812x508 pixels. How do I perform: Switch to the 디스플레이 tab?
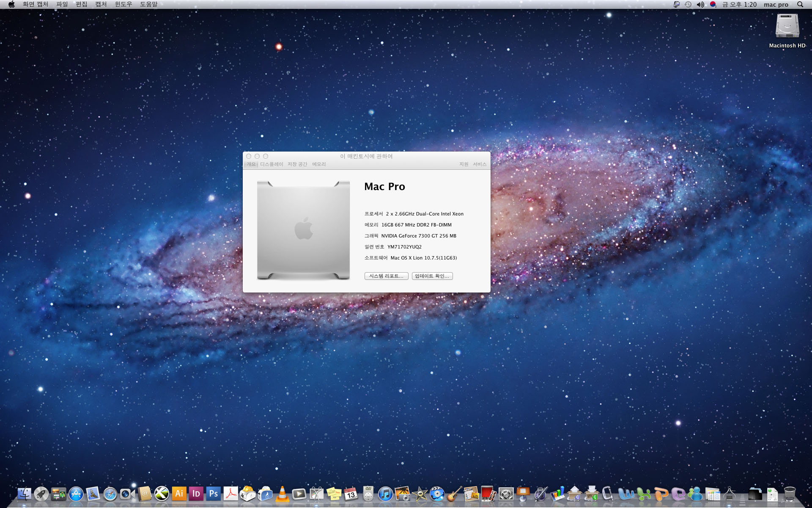pyautogui.click(x=272, y=164)
